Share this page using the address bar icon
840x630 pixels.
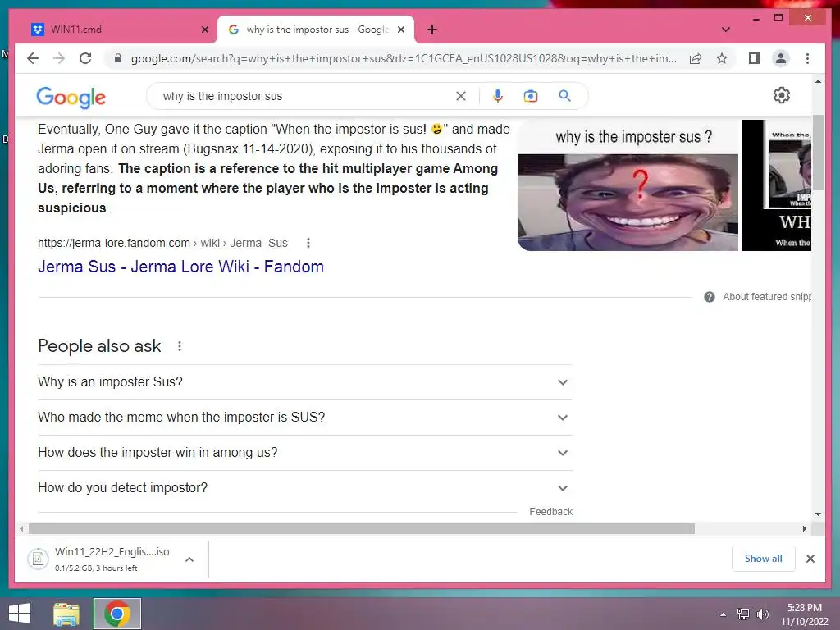696,58
